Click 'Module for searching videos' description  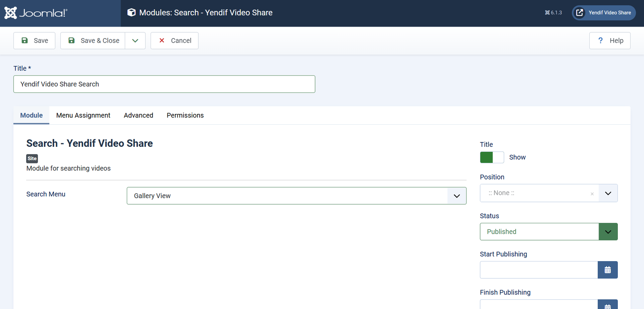[68, 168]
